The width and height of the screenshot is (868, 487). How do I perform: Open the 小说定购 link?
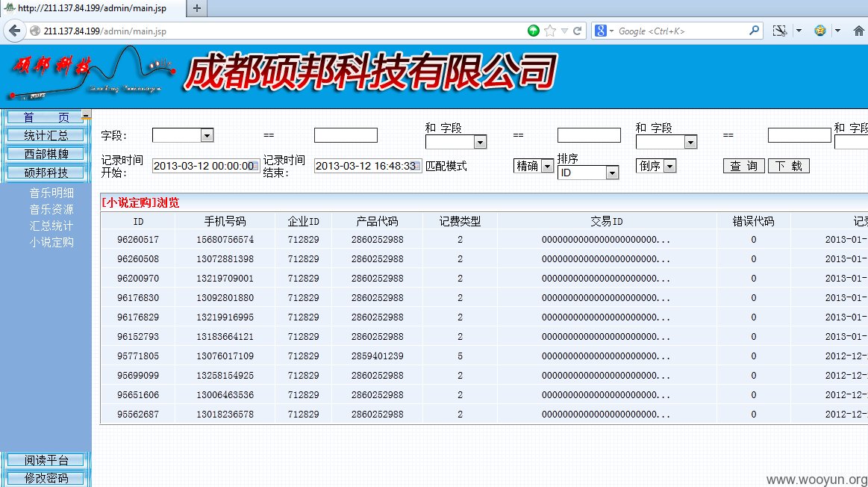[x=51, y=242]
